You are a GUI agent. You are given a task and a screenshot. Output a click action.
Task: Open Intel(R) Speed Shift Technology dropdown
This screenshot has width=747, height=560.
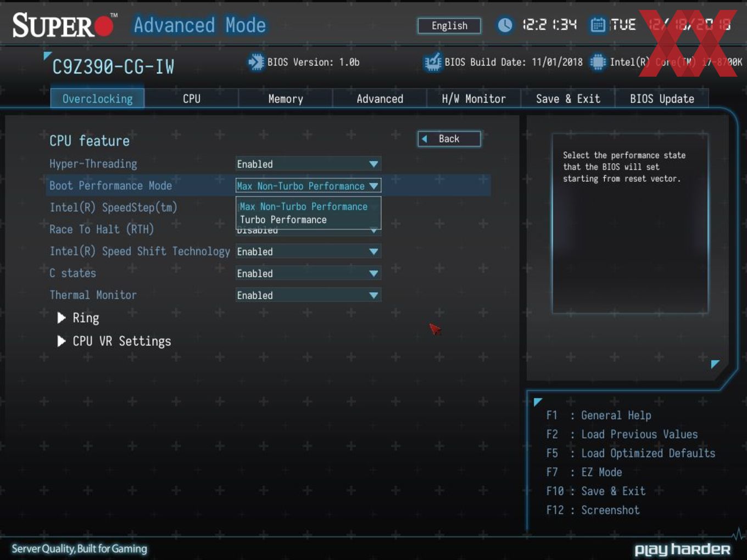[x=308, y=251]
